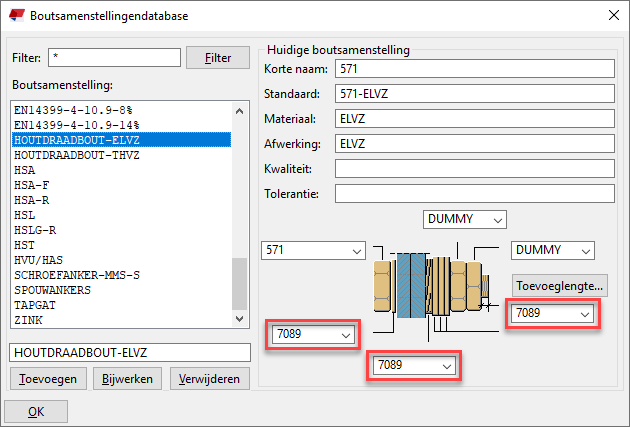Click the Korte naam input field
The image size is (630, 427).
[475, 69]
